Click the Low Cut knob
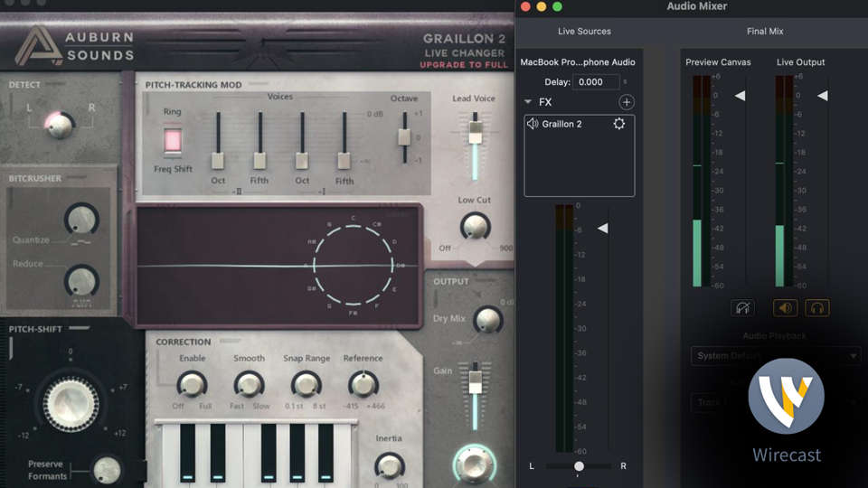 coord(475,227)
